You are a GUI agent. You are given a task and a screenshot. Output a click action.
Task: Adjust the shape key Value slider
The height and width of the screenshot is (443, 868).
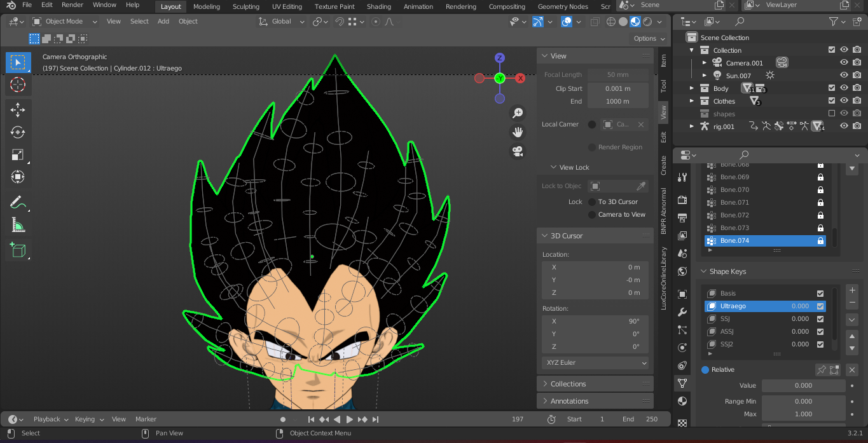[804, 386]
